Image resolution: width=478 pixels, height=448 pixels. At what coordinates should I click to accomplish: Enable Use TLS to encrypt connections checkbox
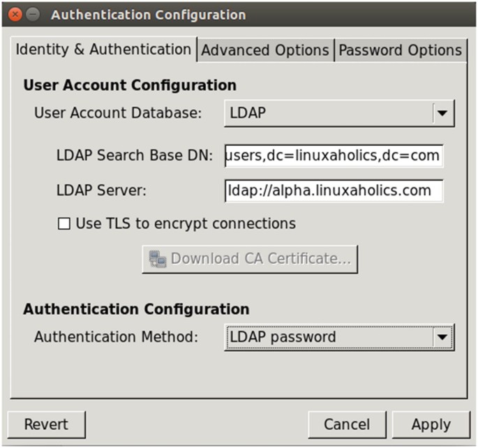pos(64,224)
